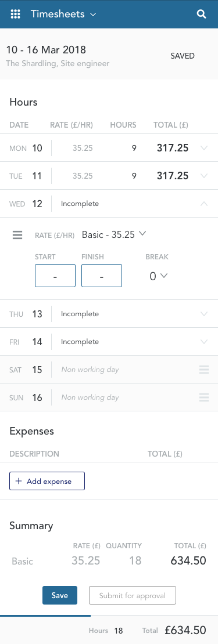Expand the Tuesday 11 row chevron
Viewport: 218px width, 644px height.
(203, 176)
